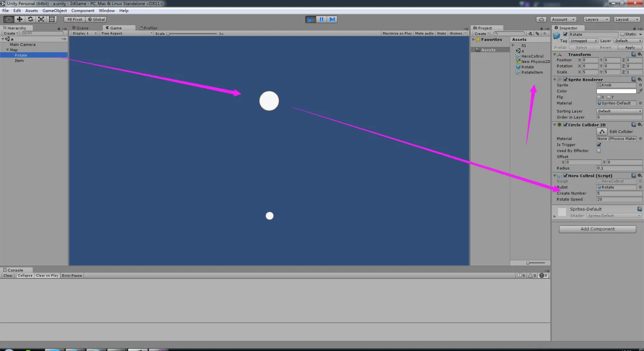Open Transform component gear settings
The image size is (644, 351).
[x=639, y=54]
